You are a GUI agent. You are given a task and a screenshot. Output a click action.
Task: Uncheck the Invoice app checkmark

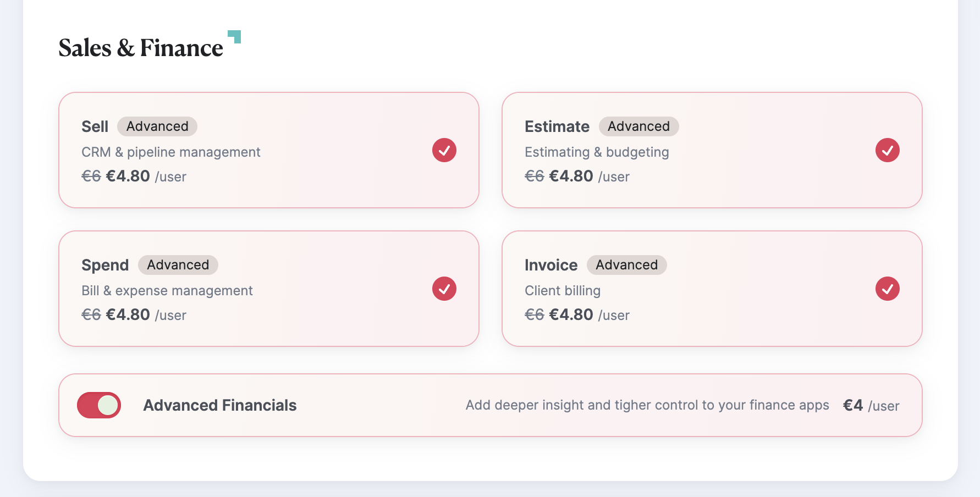coord(888,289)
